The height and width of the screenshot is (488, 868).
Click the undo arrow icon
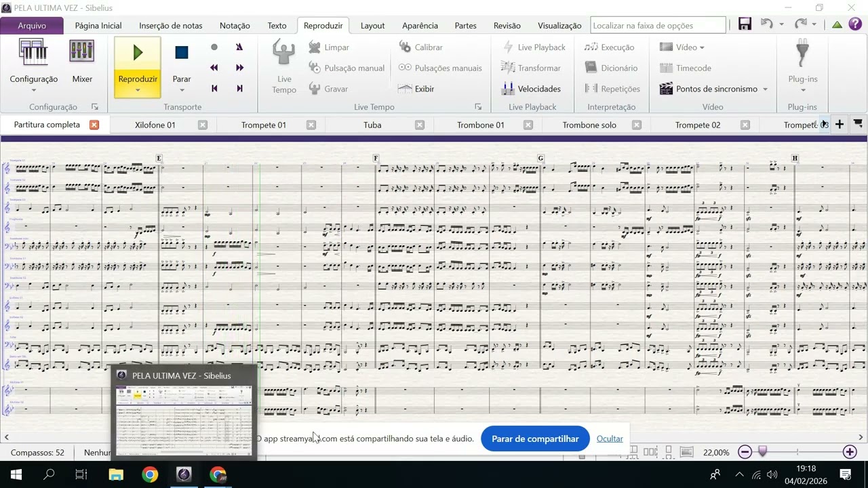(767, 24)
